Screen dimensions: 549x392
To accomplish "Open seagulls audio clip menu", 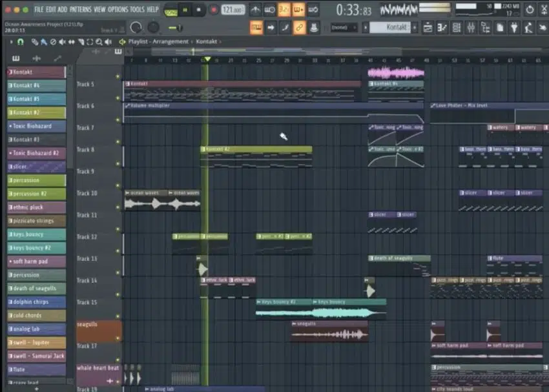I will [x=294, y=324].
